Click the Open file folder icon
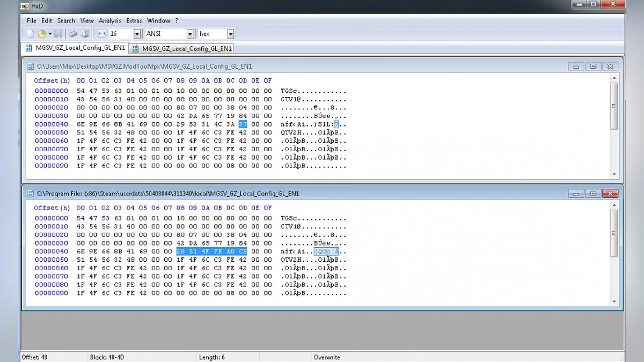The image size is (644, 362). coord(41,34)
